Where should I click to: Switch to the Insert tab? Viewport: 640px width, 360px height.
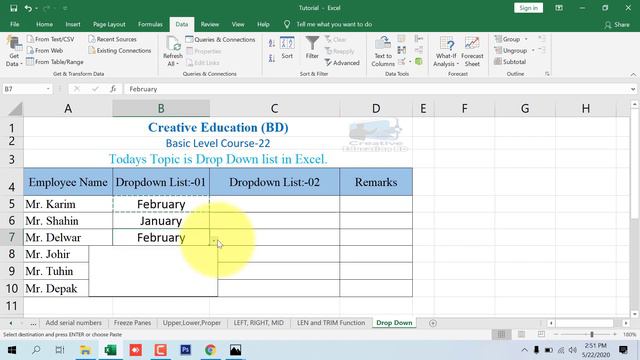tap(73, 24)
